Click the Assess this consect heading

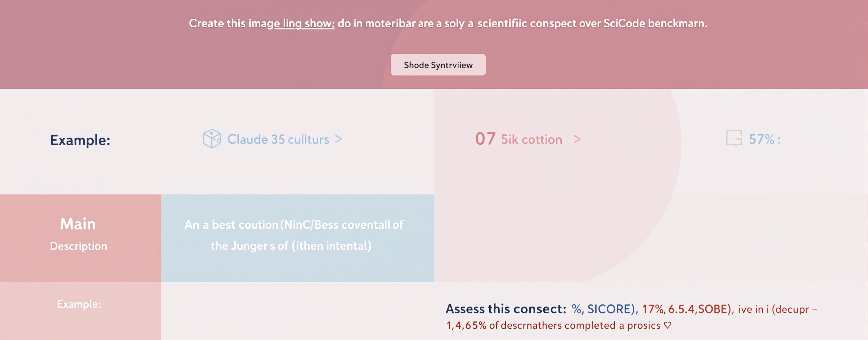coord(506,309)
